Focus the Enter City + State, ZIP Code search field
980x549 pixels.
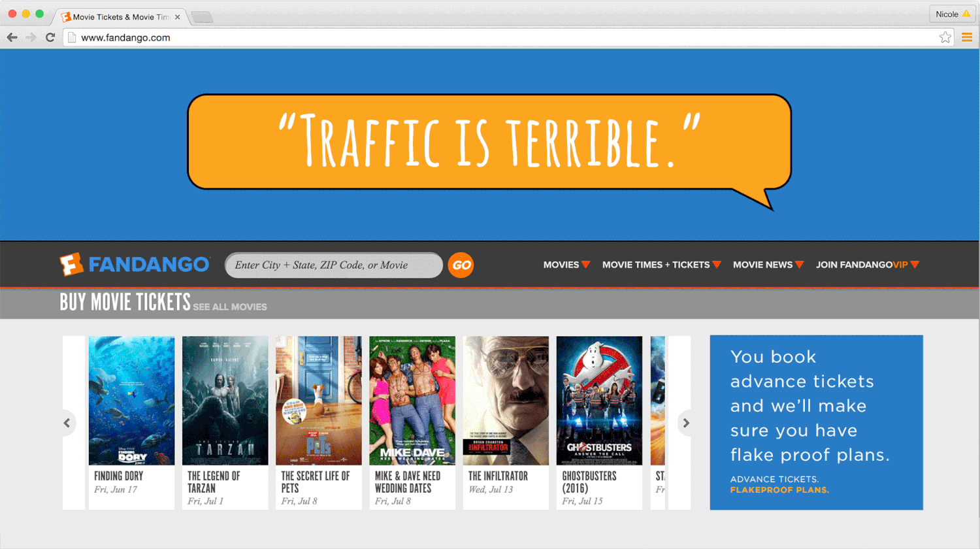[334, 265]
